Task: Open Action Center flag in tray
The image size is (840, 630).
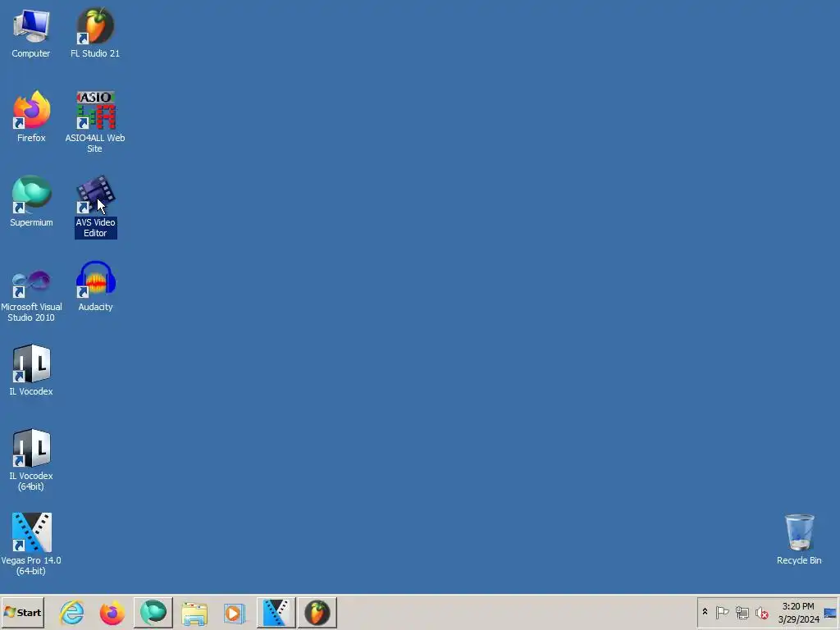Action: pyautogui.click(x=722, y=612)
